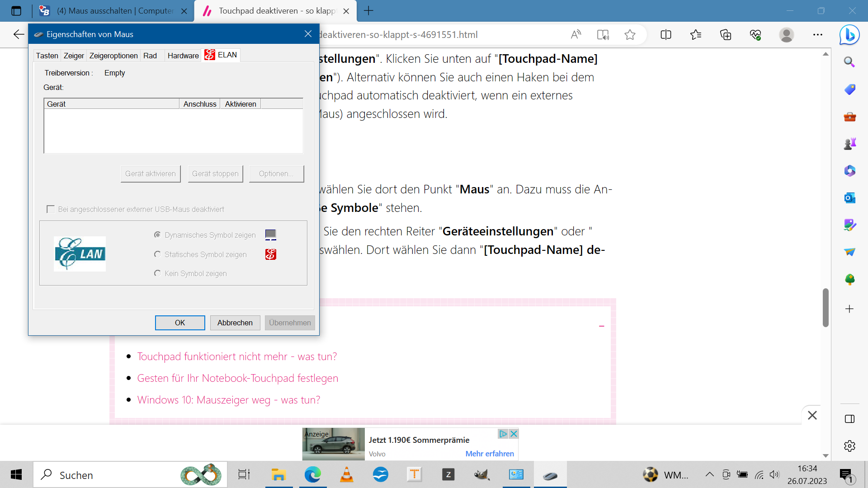Expand the hidden icons in the system tray
The image size is (868, 488).
tap(709, 474)
